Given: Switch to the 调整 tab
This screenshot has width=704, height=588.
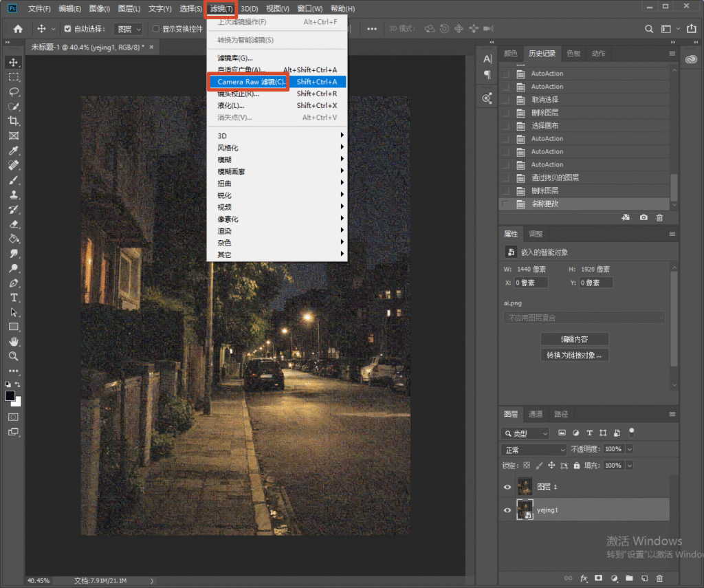Looking at the screenshot, I should (x=536, y=234).
